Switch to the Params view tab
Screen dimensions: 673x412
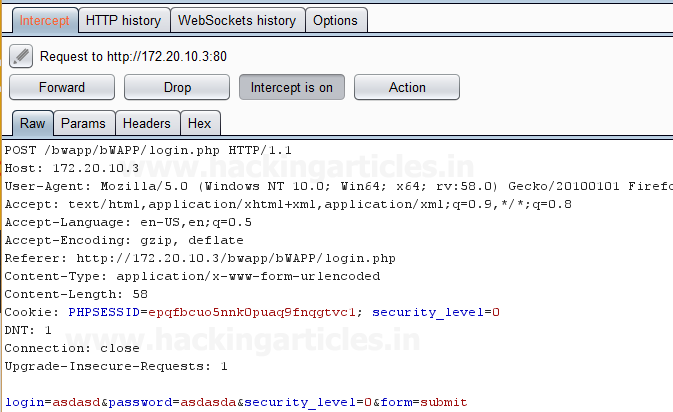(x=83, y=124)
